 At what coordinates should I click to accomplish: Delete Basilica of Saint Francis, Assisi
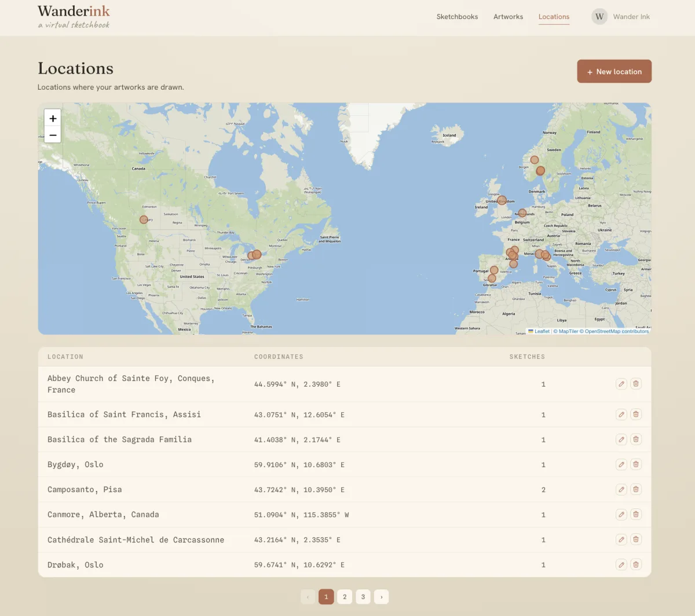[636, 415]
